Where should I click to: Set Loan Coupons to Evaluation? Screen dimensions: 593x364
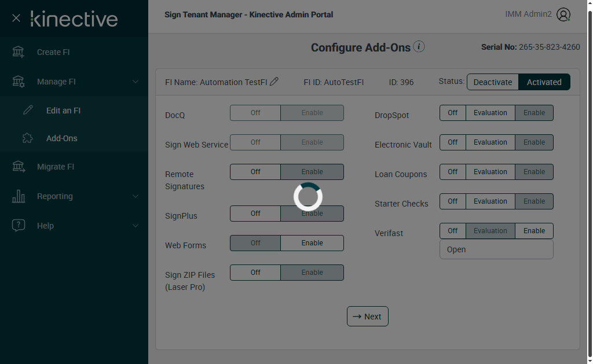[490, 172]
